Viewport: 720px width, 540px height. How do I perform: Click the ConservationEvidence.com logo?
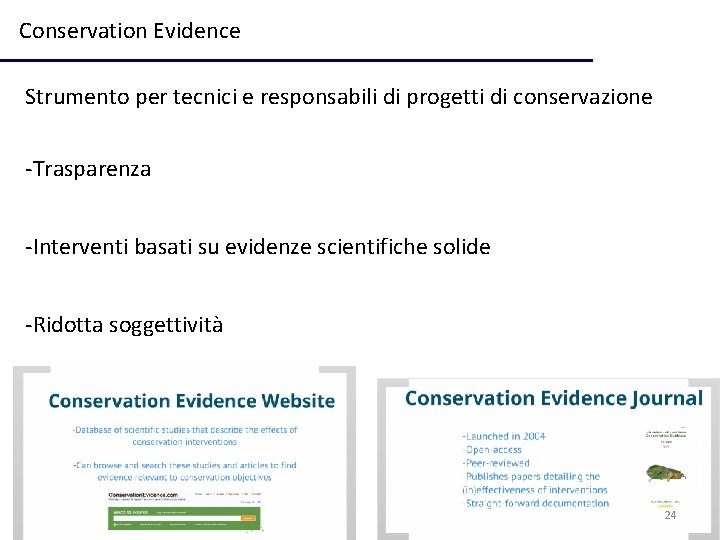click(x=143, y=495)
